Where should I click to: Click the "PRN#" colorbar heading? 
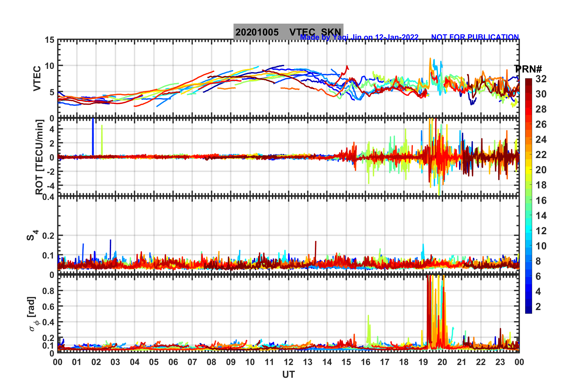[528, 69]
